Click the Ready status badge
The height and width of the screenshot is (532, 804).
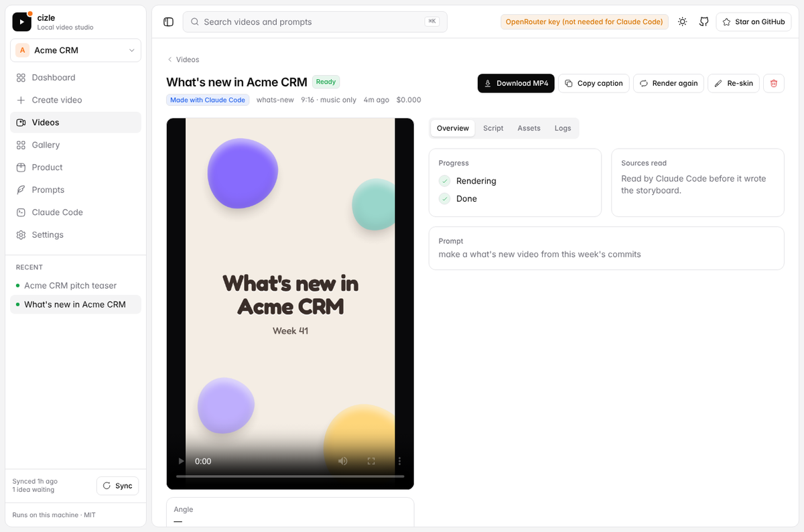326,82
